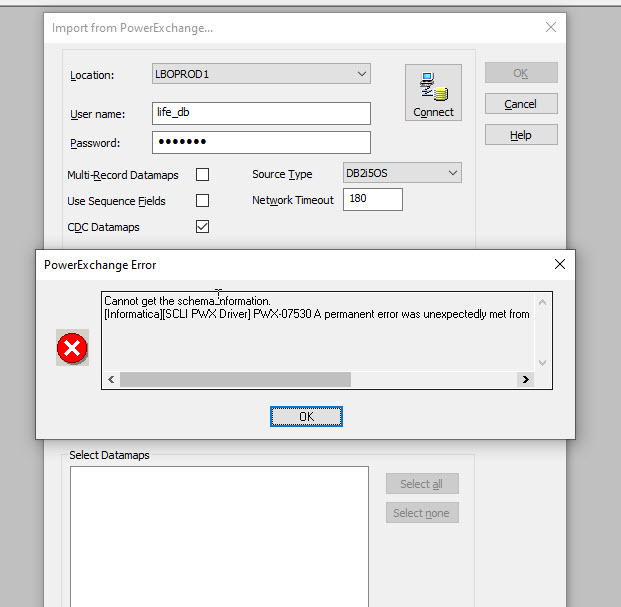The height and width of the screenshot is (607, 621).
Task: Click the User name field life_db
Action: click(x=261, y=113)
